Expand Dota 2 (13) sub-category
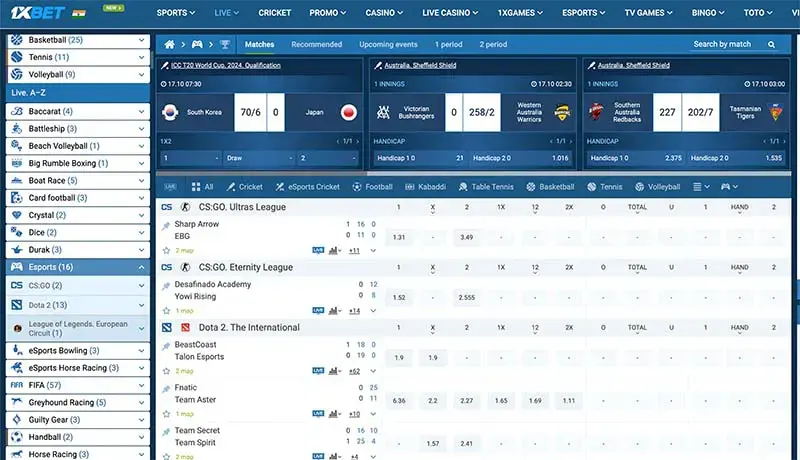800x460 pixels. pos(141,305)
